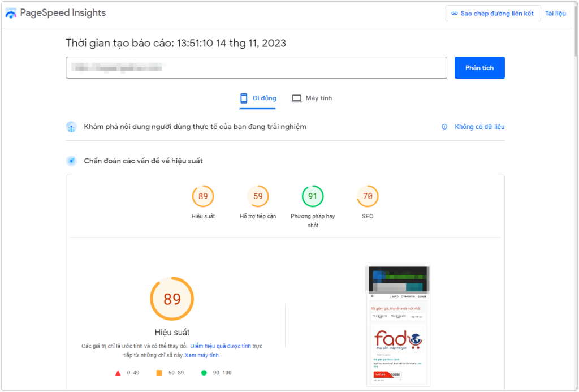Switch to the Di động tab
The image size is (579, 392).
tap(258, 98)
